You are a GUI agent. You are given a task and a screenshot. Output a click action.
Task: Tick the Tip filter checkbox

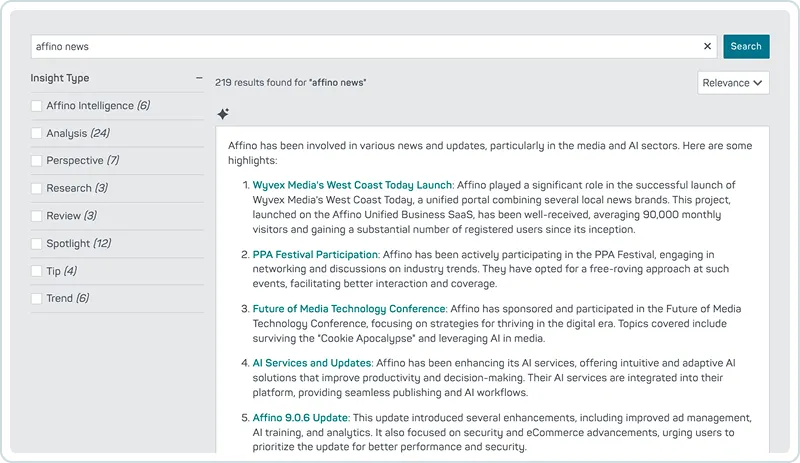click(x=36, y=271)
